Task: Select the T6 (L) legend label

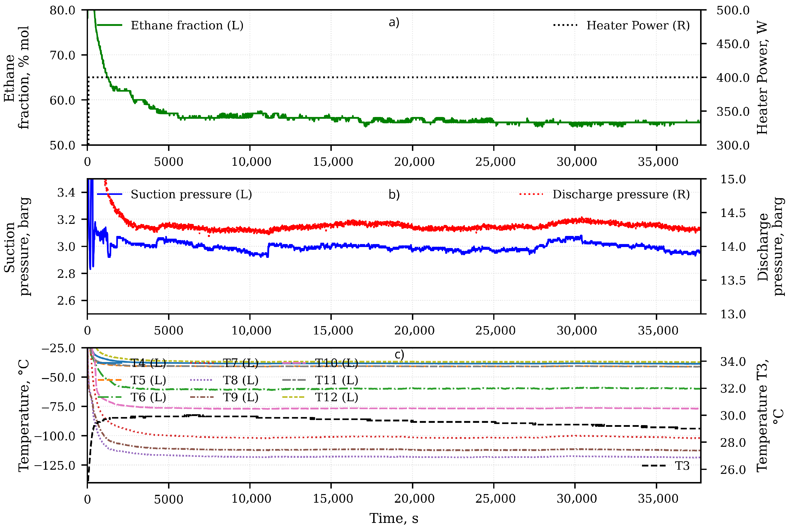Action: tap(148, 397)
